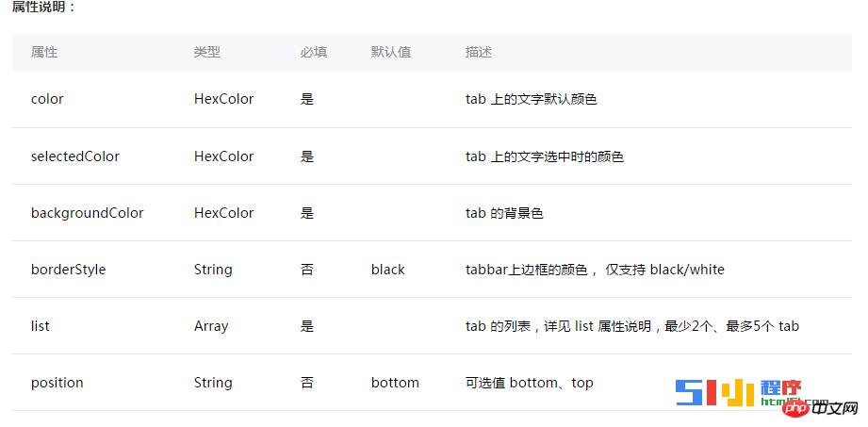Click the list row description text

pos(631,326)
